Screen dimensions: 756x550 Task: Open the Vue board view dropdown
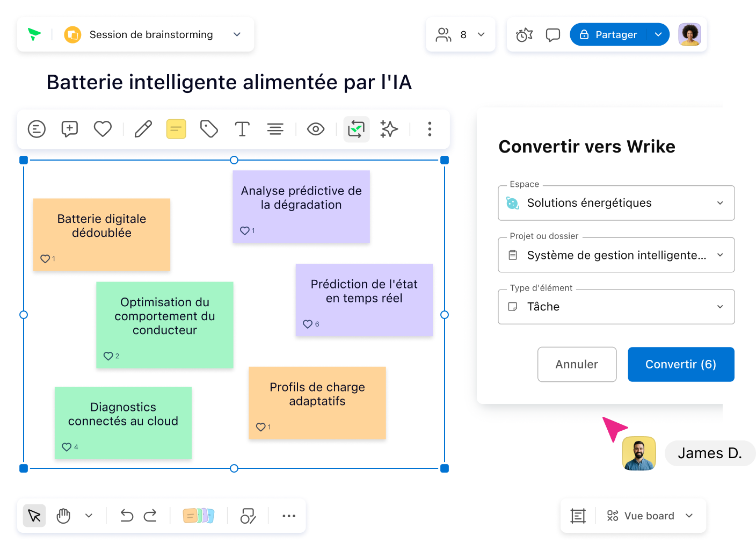click(x=650, y=516)
